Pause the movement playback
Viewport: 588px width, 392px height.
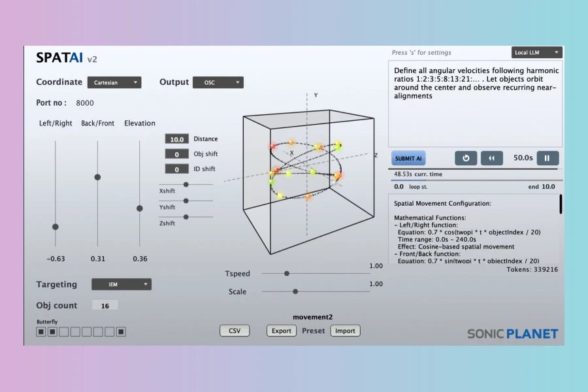point(547,158)
